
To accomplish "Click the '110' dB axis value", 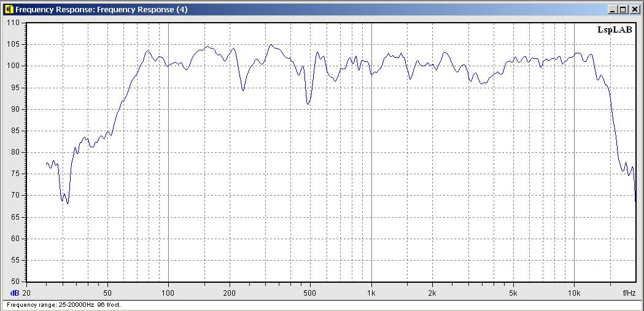I will click(x=14, y=23).
